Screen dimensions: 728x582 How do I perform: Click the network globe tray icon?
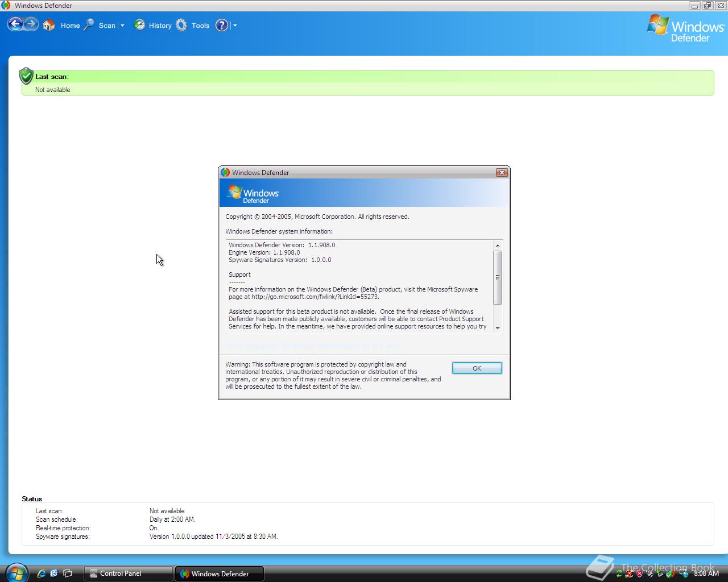[x=684, y=573]
